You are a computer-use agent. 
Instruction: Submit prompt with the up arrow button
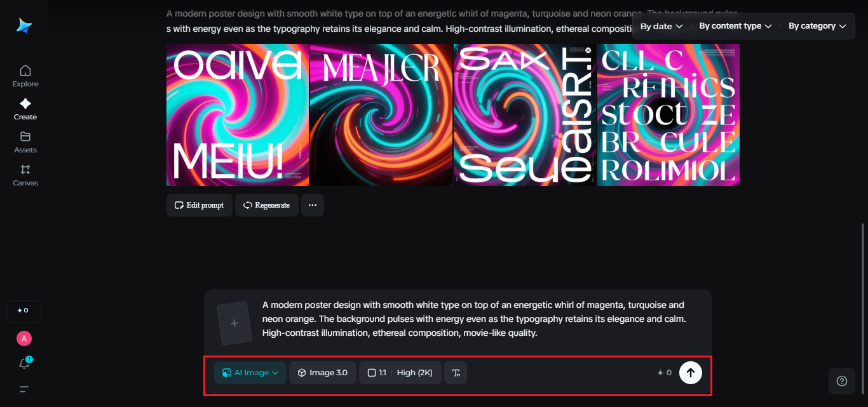click(x=691, y=373)
